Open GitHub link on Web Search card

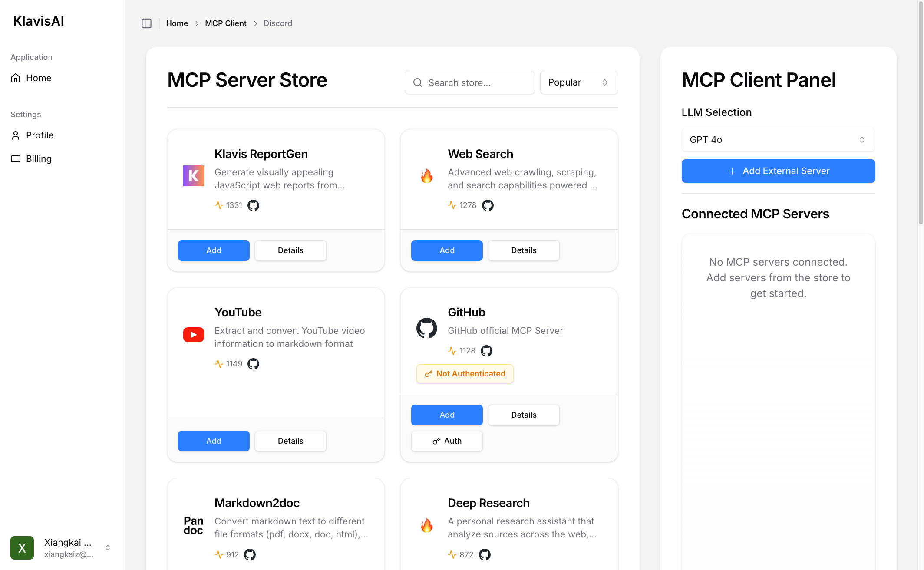coord(488,205)
